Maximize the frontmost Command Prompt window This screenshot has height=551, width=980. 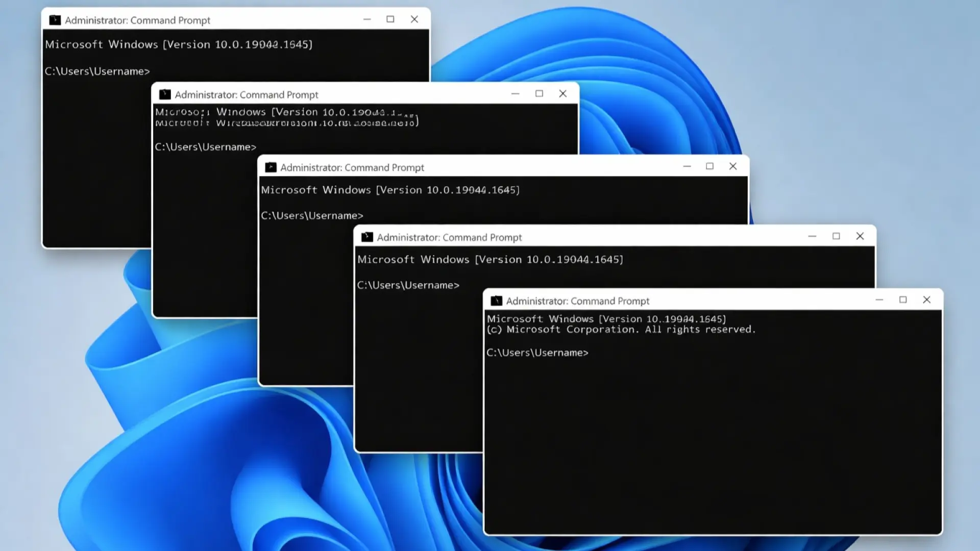pos(903,300)
